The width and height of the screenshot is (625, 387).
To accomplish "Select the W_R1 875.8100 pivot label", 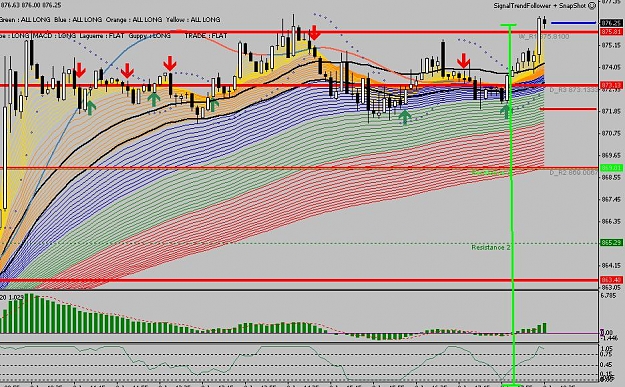I will pyautogui.click(x=544, y=37).
